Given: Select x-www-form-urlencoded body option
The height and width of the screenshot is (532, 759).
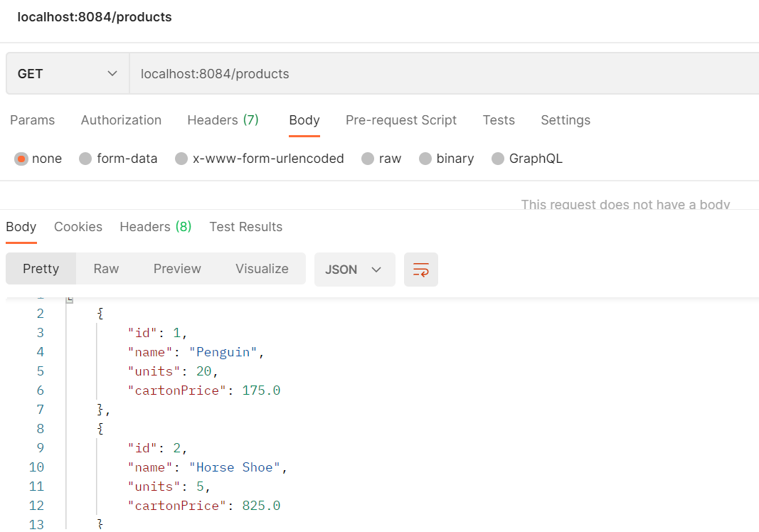Looking at the screenshot, I should [x=181, y=159].
